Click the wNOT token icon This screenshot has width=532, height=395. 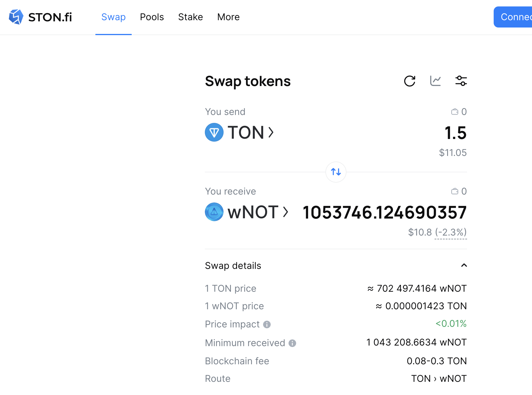pos(214,212)
